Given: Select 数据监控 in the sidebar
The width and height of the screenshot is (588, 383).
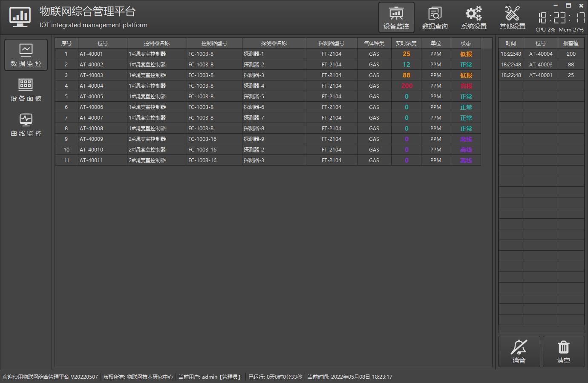Looking at the screenshot, I should (26, 55).
